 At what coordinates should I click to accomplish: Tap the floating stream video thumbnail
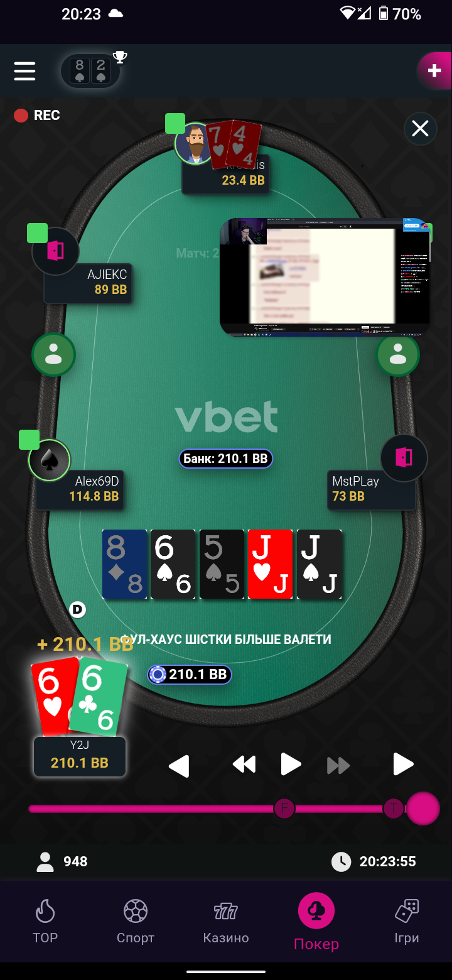point(325,277)
